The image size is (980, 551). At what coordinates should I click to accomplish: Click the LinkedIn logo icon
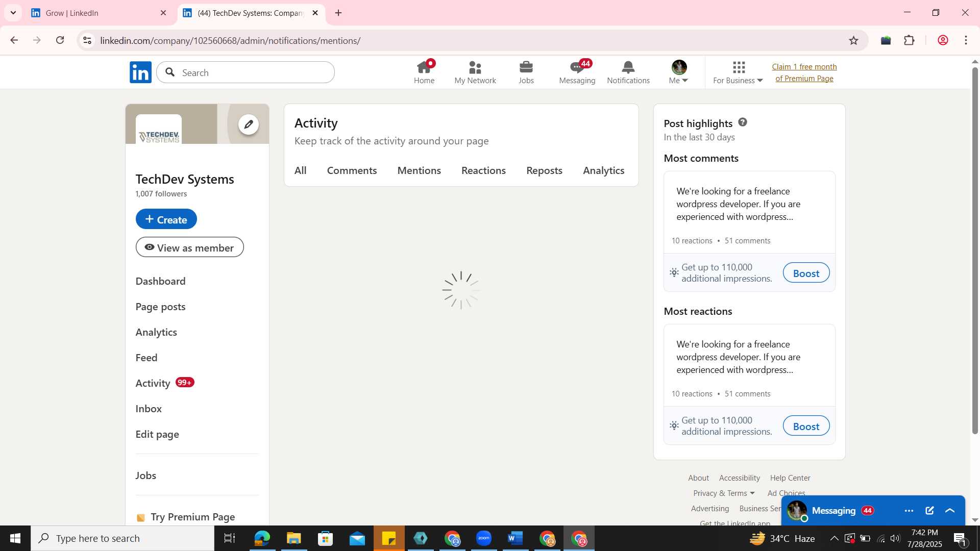tap(140, 72)
